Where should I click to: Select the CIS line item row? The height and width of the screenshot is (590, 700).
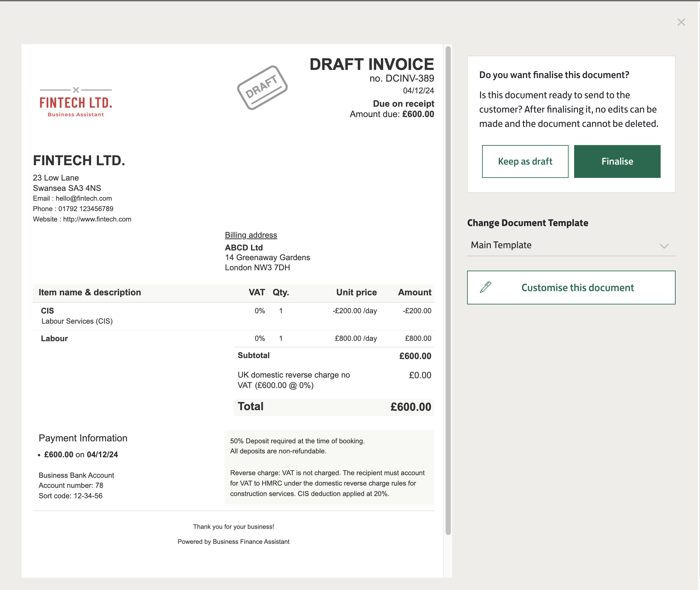point(233,316)
